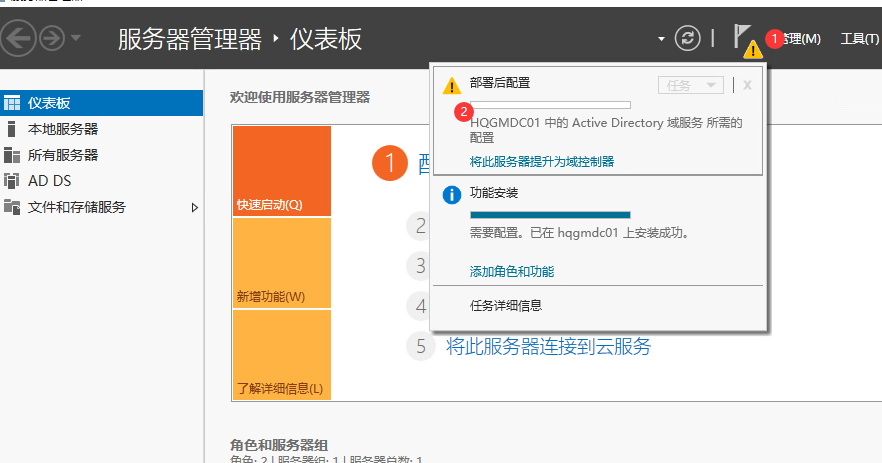Click 将此服务器连接到云服务 link
The width and height of the screenshot is (882, 463).
coord(548,347)
